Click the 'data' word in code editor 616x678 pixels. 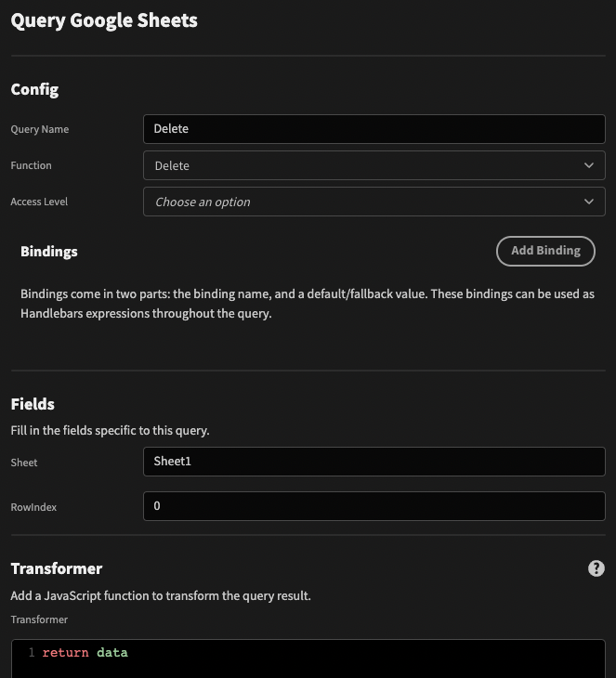click(x=112, y=652)
